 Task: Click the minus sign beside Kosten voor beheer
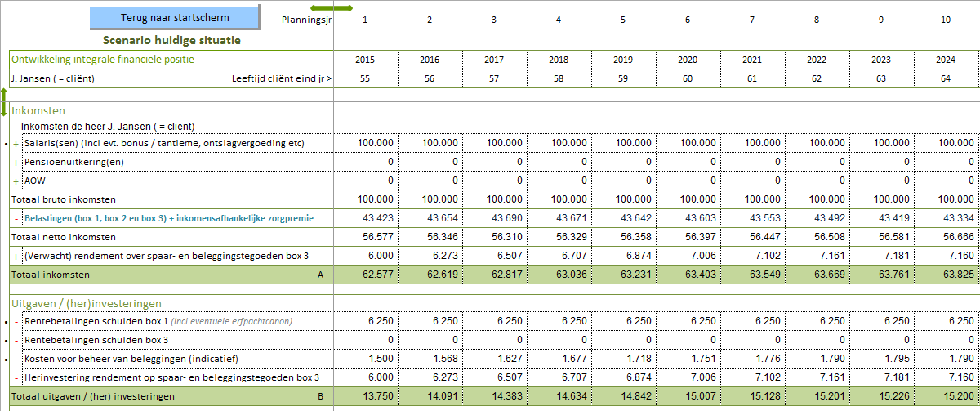click(16, 359)
